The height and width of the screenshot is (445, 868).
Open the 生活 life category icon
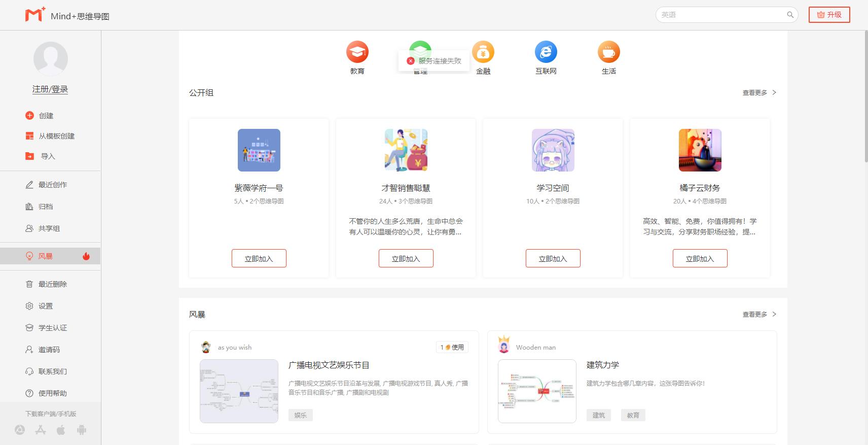click(608, 52)
